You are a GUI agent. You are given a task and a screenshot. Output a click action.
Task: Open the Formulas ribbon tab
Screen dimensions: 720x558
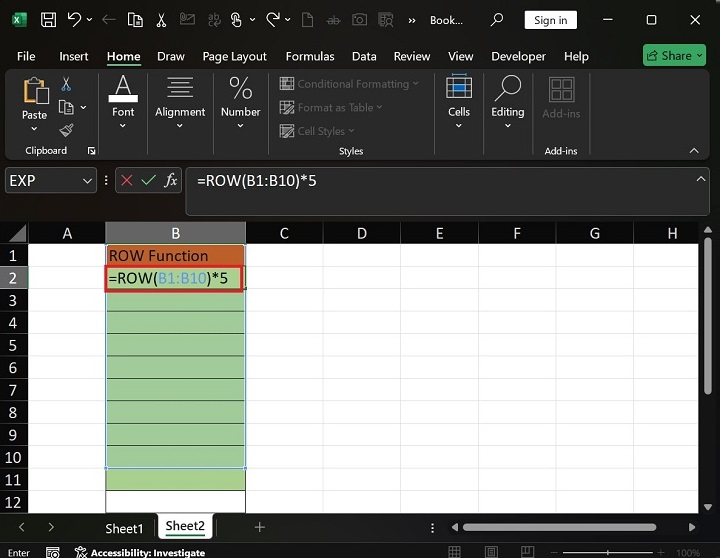309,57
